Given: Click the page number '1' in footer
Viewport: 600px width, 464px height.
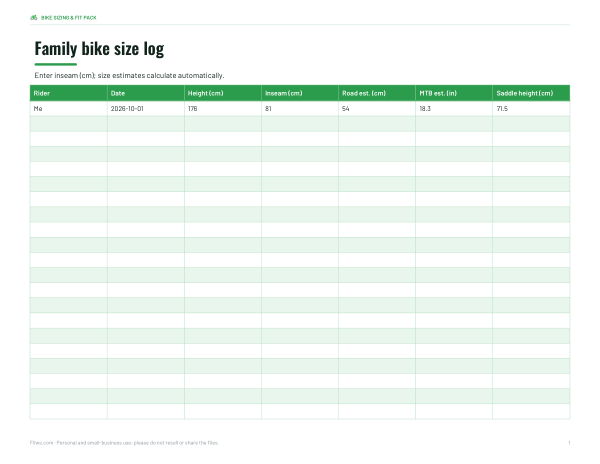Looking at the screenshot, I should (x=569, y=443).
